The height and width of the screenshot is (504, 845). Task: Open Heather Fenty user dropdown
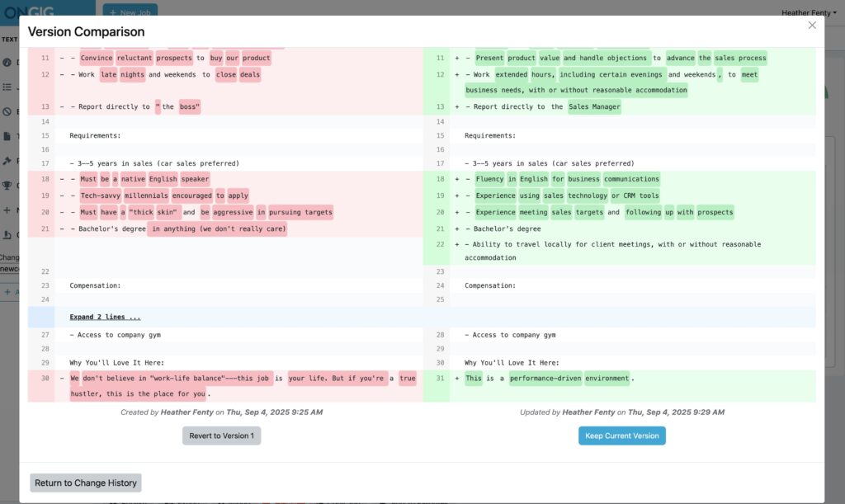(809, 12)
